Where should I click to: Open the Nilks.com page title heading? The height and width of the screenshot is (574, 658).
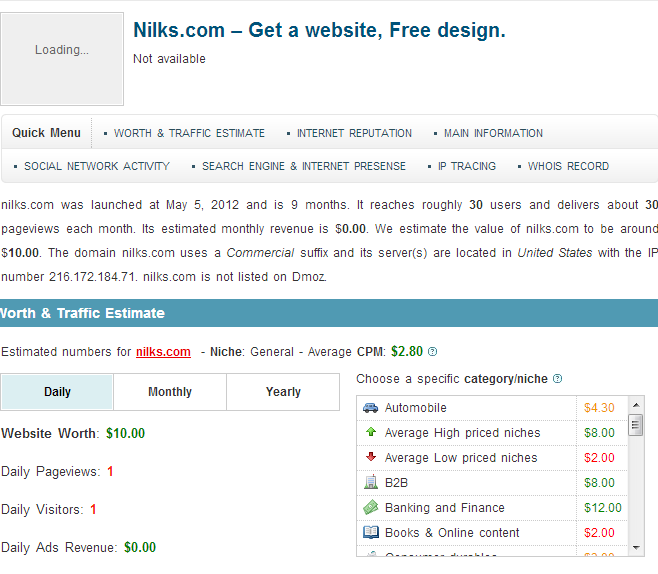coord(319,30)
